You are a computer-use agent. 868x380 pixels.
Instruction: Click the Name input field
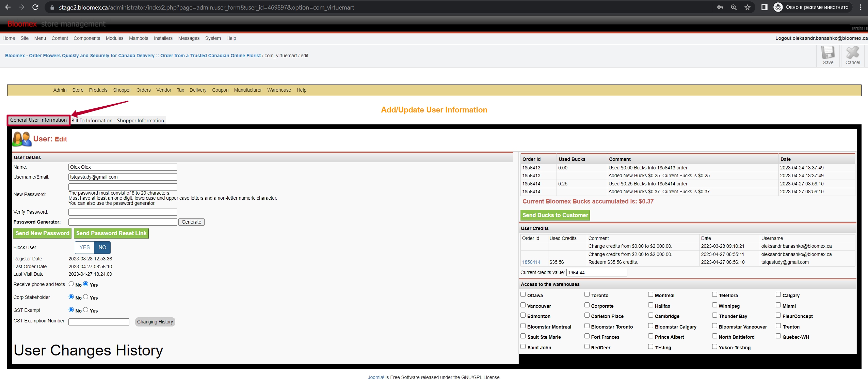[x=123, y=167]
